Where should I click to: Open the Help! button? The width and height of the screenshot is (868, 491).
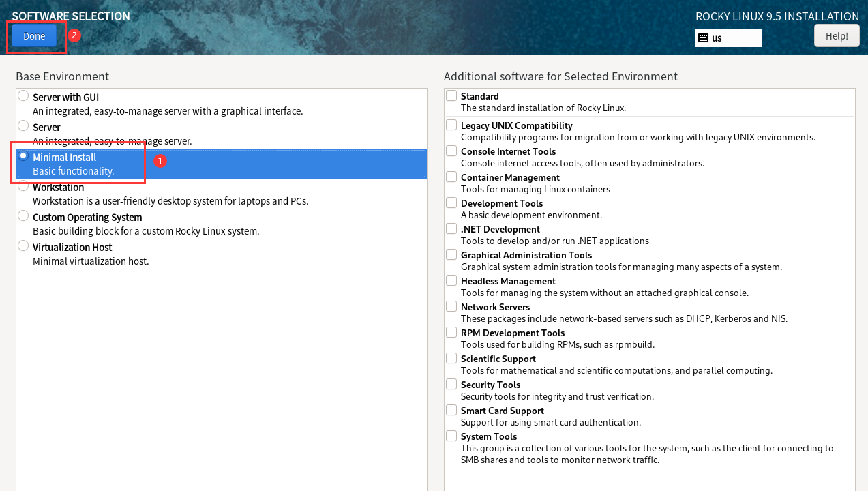click(x=837, y=36)
